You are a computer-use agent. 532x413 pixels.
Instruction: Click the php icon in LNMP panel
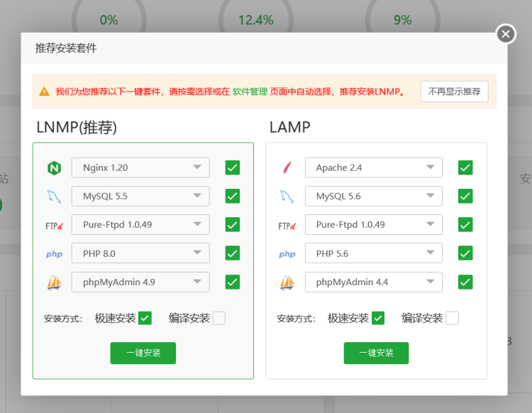pyautogui.click(x=55, y=254)
